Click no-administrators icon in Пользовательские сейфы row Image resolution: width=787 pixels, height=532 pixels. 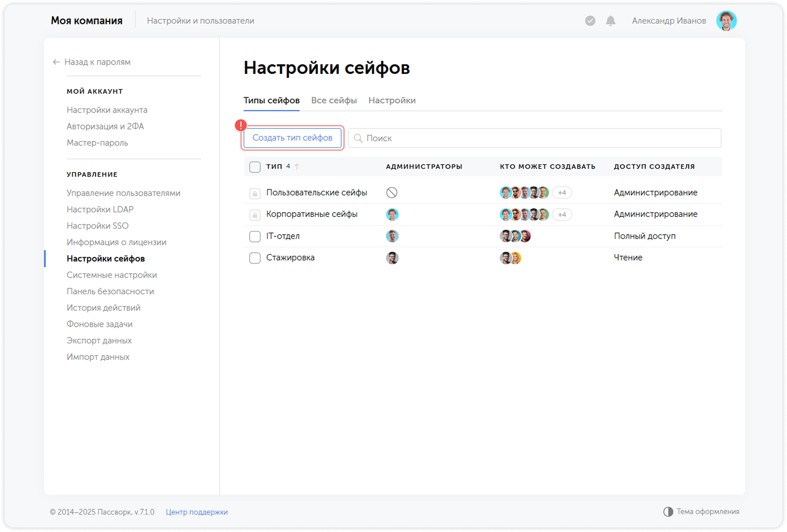[392, 193]
